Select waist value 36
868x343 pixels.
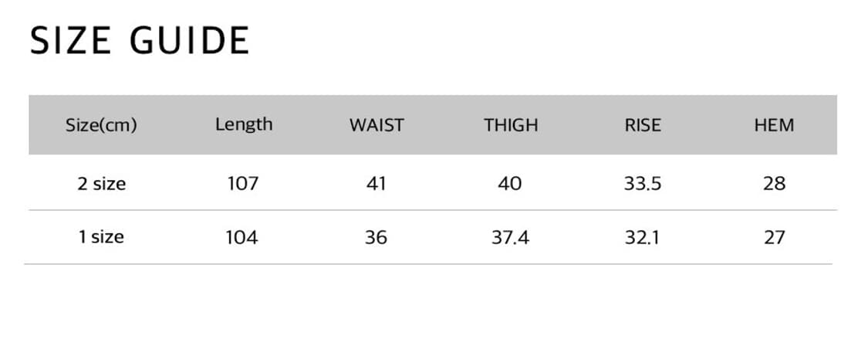pos(376,237)
